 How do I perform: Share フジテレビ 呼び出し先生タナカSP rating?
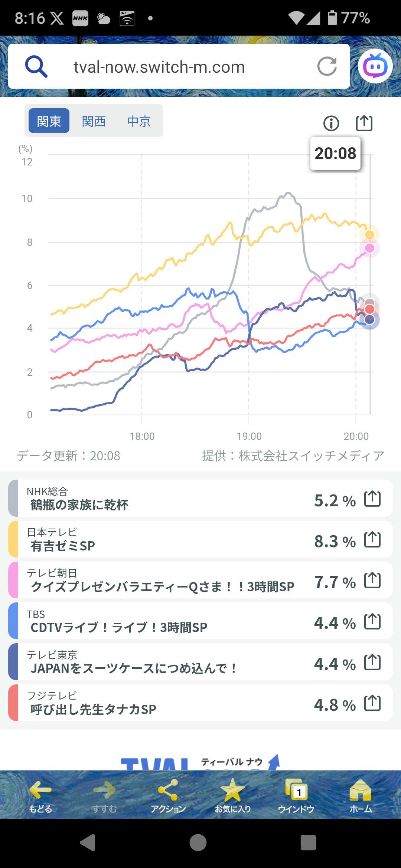point(372,703)
